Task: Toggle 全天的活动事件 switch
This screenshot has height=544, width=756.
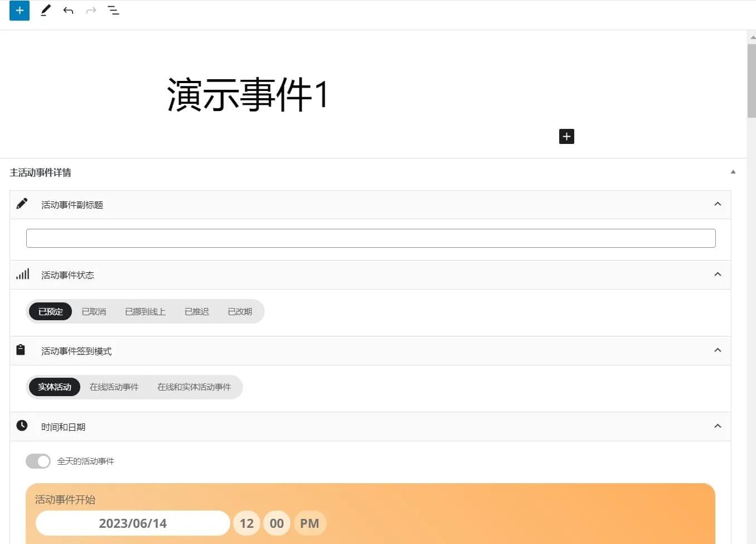Action: click(x=38, y=461)
